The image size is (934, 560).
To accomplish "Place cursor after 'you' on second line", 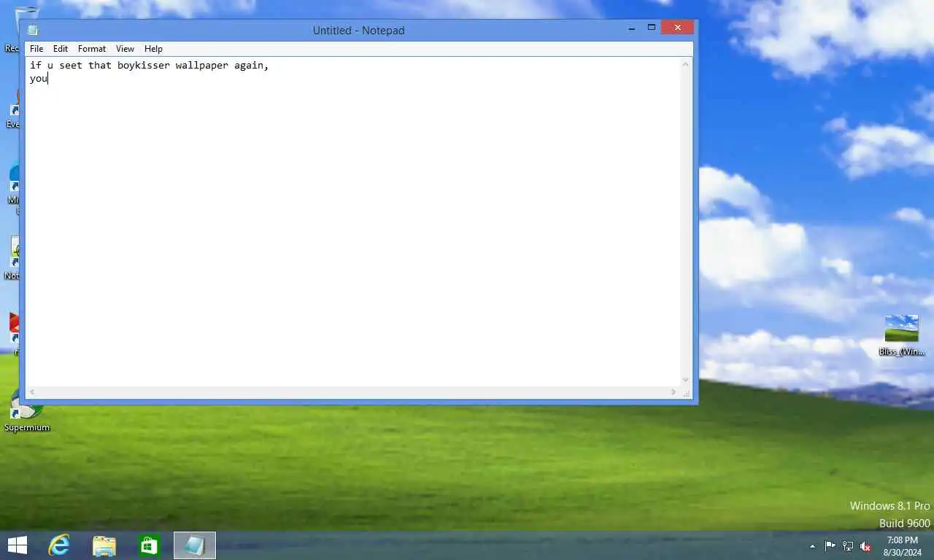I will (48, 79).
